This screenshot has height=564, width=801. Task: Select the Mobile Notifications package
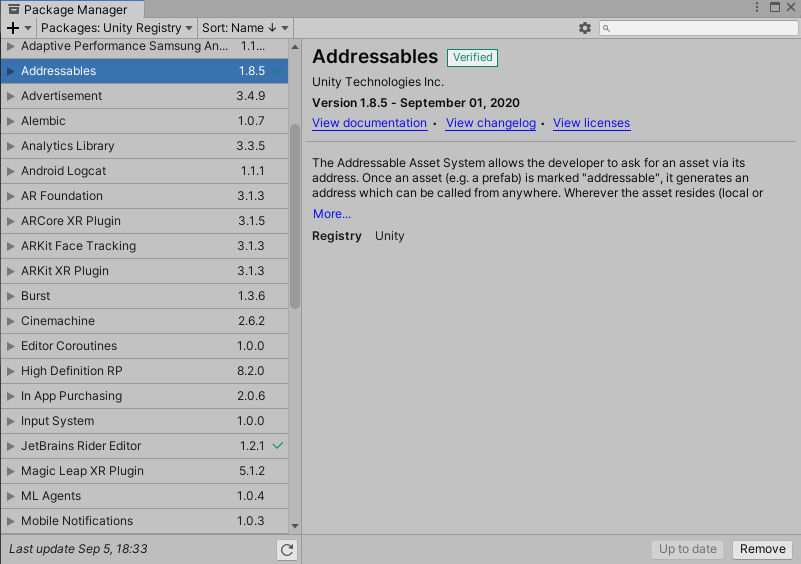pos(145,521)
